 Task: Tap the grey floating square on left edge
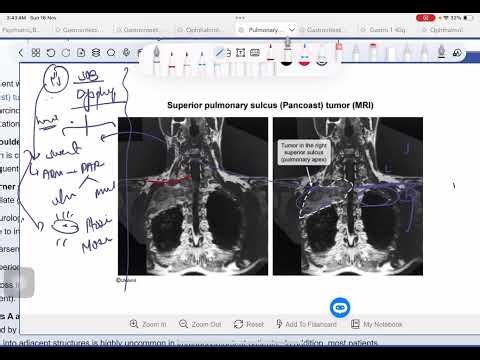click(x=19, y=283)
